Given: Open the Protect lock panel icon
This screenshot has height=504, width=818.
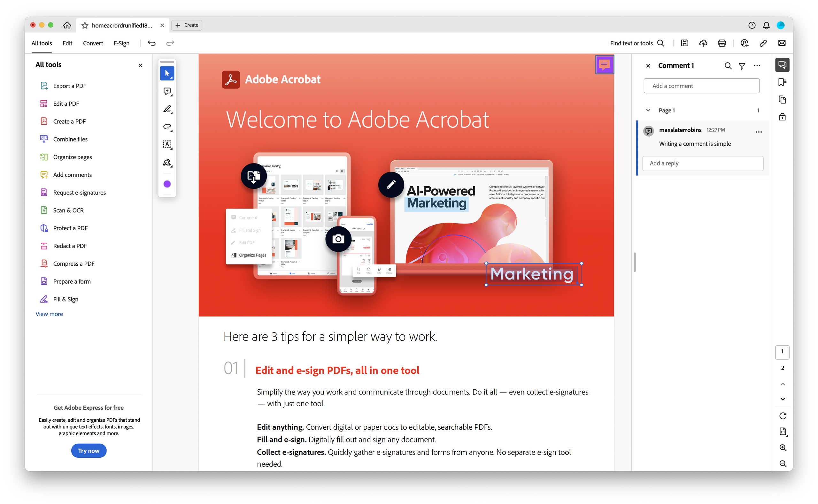Looking at the screenshot, I should (x=782, y=117).
